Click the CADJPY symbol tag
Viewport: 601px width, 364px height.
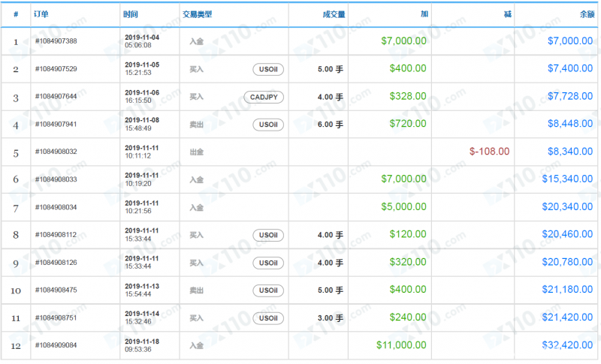click(264, 98)
